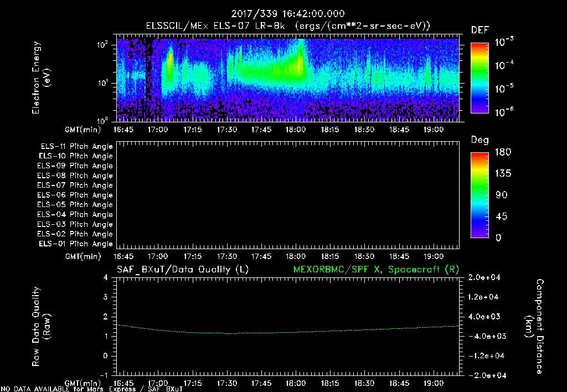567x392 pixels.
Task: Click the 0 value at the Deg scale bottom
Action: tap(498, 238)
